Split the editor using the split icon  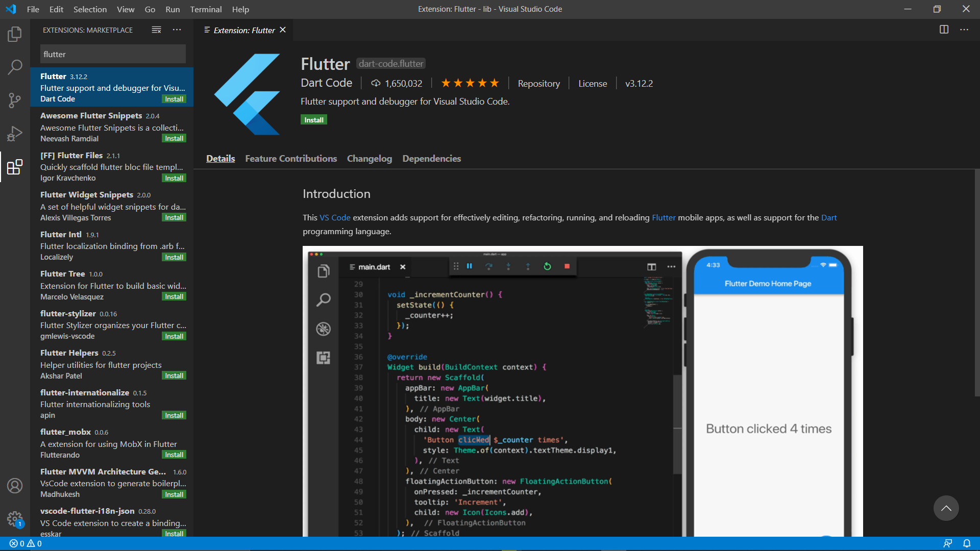pos(944,30)
